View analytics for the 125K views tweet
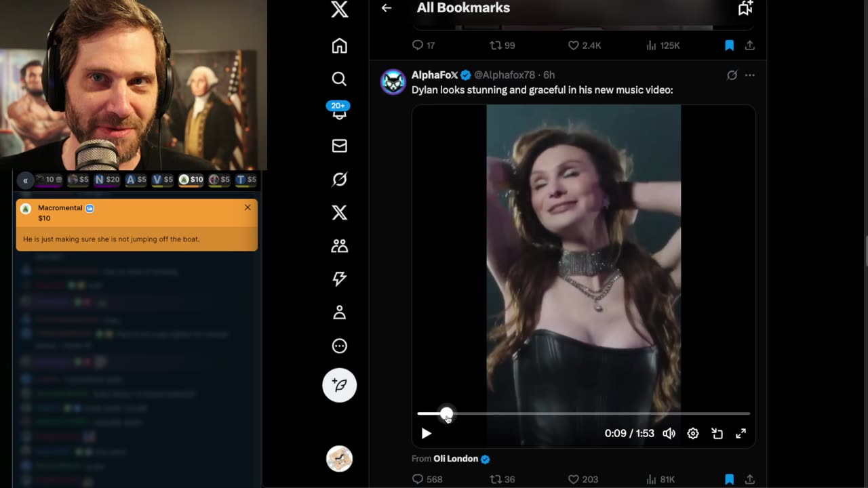This screenshot has width=868, height=488. [x=663, y=45]
